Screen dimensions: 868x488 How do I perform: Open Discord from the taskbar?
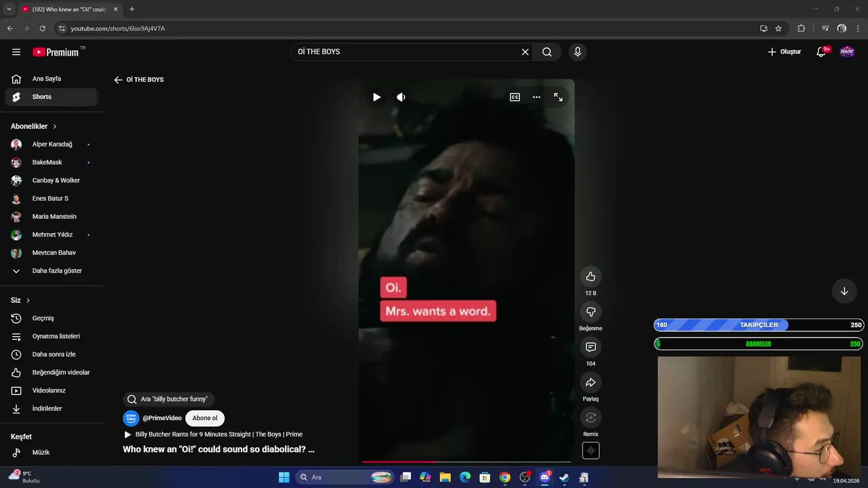544,477
